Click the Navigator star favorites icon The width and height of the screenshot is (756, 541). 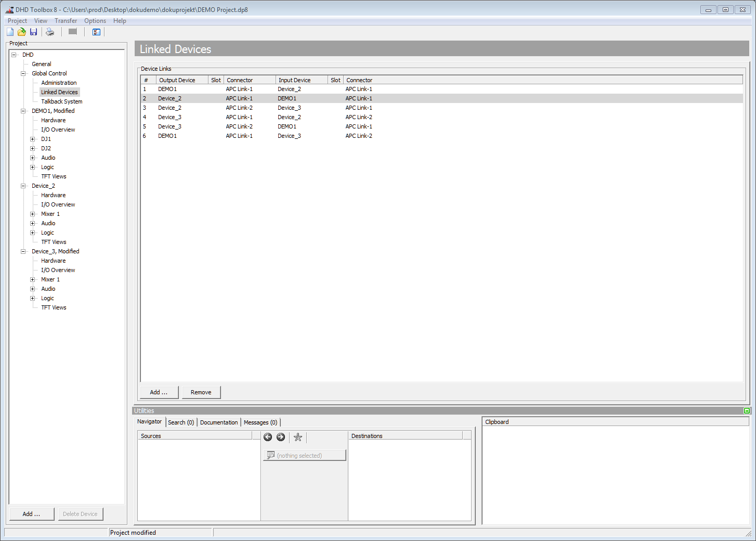pos(298,437)
